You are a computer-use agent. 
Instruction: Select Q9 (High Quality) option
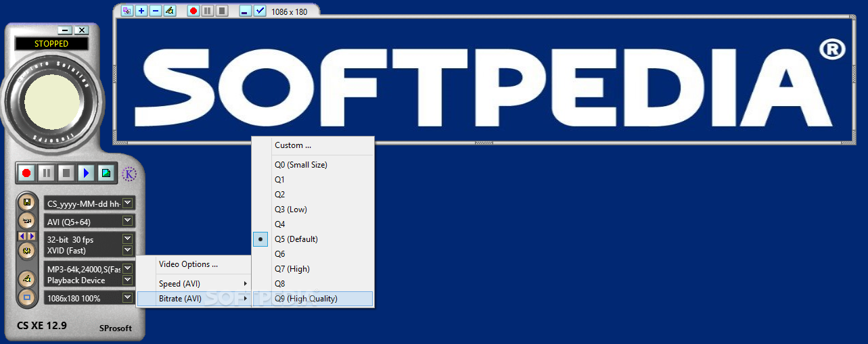[313, 299]
